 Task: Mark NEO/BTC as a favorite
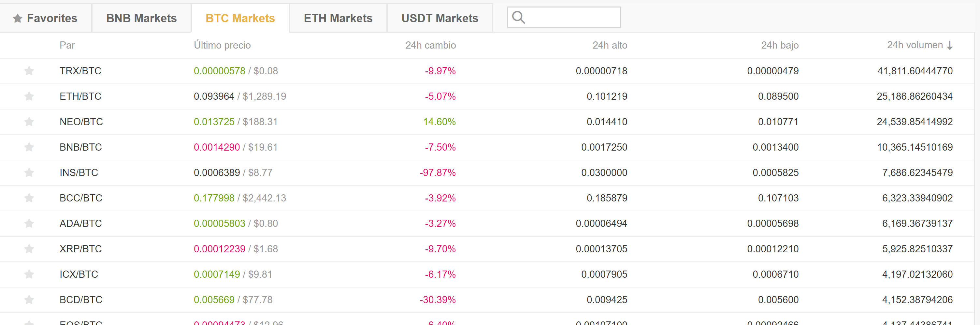click(29, 122)
